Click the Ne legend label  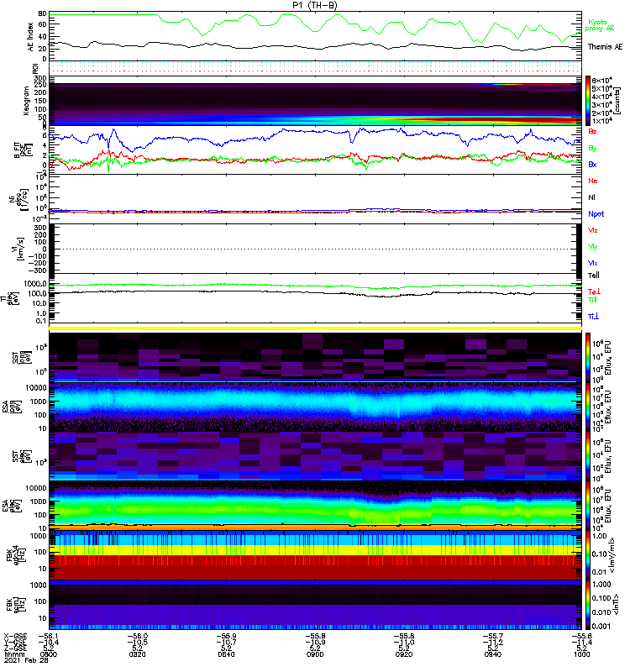pyautogui.click(x=593, y=181)
